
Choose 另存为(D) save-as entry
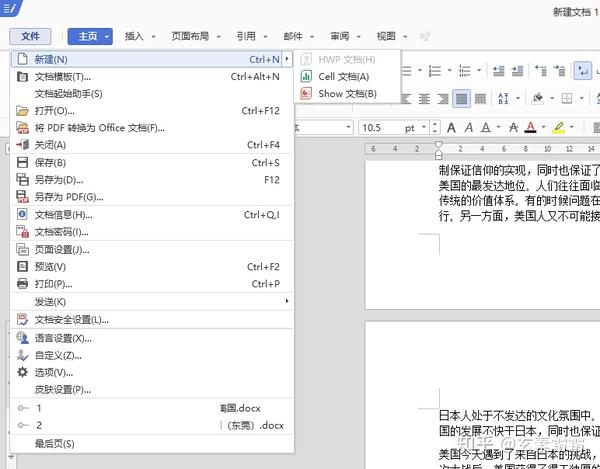(x=152, y=180)
